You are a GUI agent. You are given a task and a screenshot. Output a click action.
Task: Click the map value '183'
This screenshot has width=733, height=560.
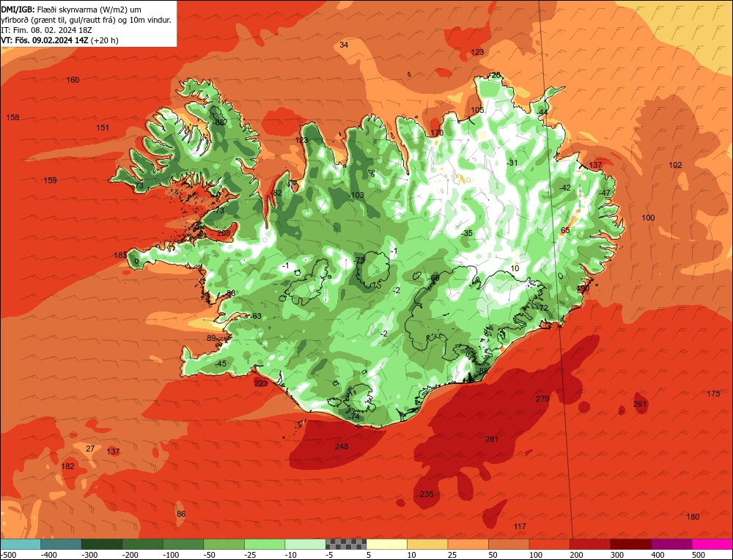pyautogui.click(x=120, y=255)
